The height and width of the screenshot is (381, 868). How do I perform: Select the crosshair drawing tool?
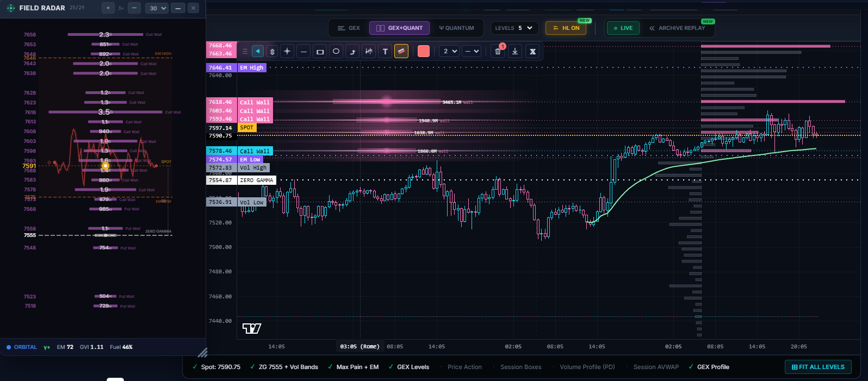pyautogui.click(x=287, y=51)
